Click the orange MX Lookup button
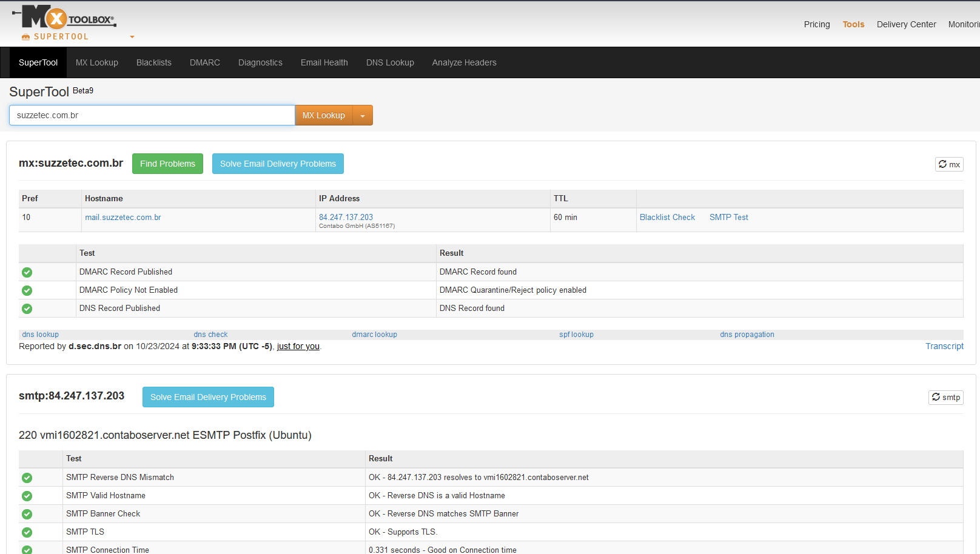This screenshot has height=554, width=980. coord(323,115)
